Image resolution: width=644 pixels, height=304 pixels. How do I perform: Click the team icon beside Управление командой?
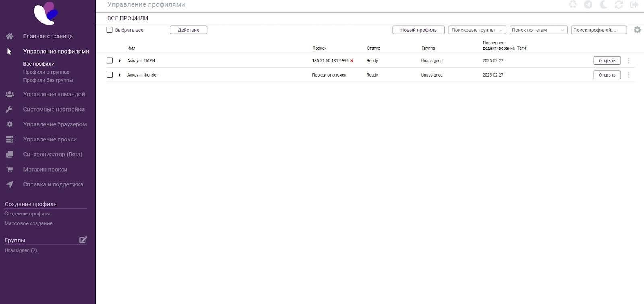tap(10, 94)
